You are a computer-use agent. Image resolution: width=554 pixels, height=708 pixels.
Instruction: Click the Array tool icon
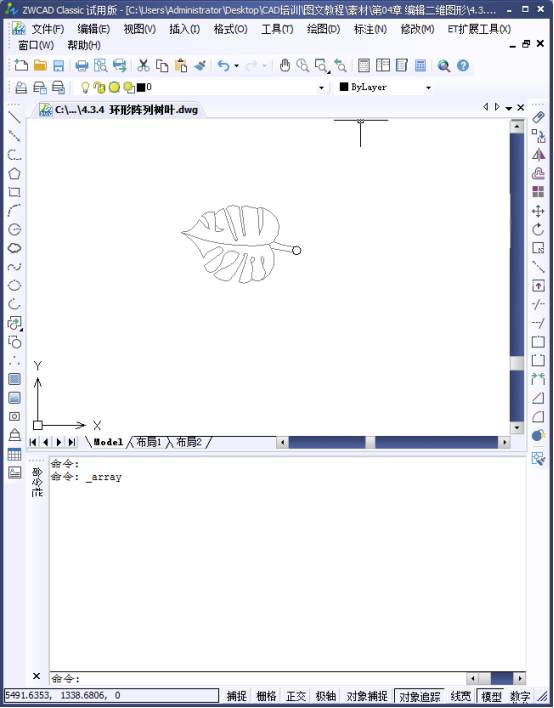[538, 192]
